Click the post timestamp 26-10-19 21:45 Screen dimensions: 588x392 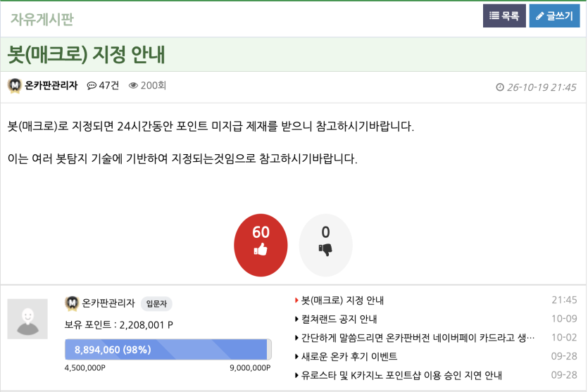[542, 87]
